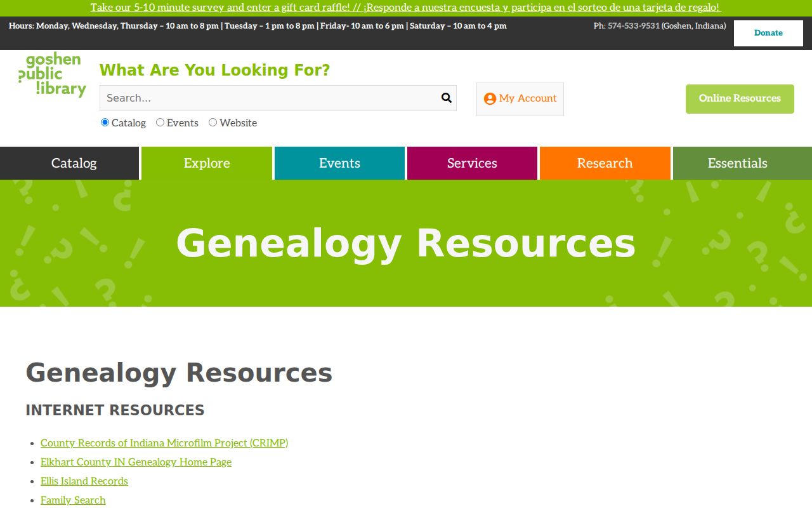Open the Goshen Public Library logo

(x=52, y=75)
